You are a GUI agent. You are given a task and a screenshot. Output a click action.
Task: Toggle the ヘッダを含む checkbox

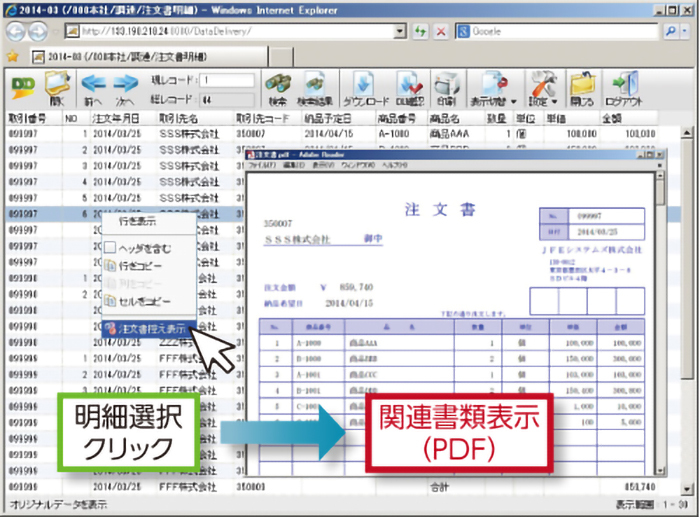point(110,247)
